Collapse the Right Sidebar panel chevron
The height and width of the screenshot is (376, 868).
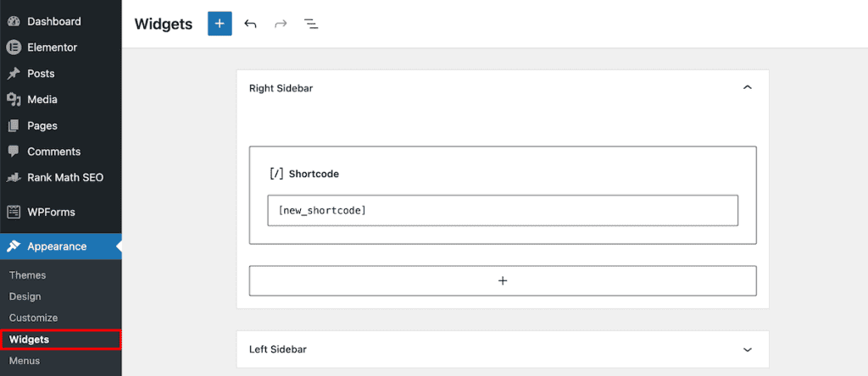pyautogui.click(x=748, y=87)
